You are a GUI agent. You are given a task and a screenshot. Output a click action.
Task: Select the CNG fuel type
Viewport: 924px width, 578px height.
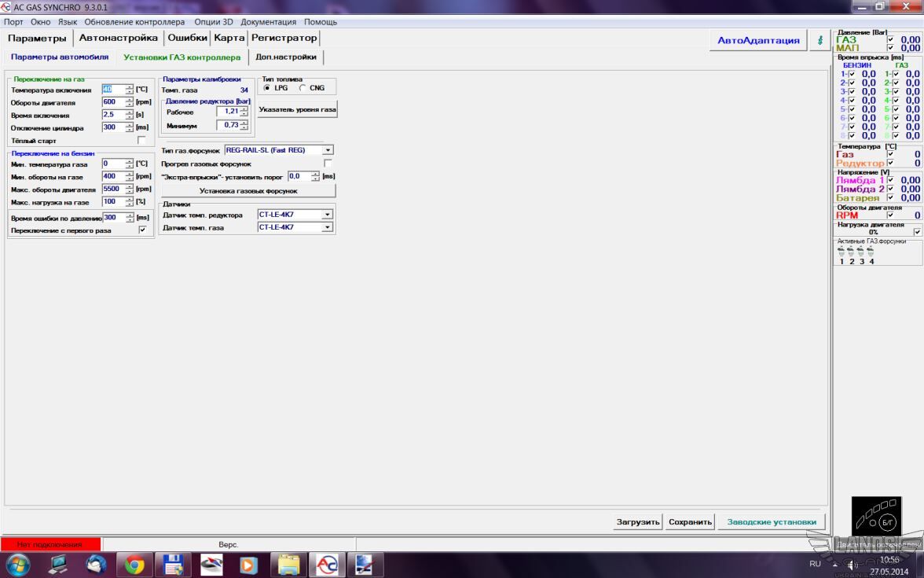tap(303, 88)
